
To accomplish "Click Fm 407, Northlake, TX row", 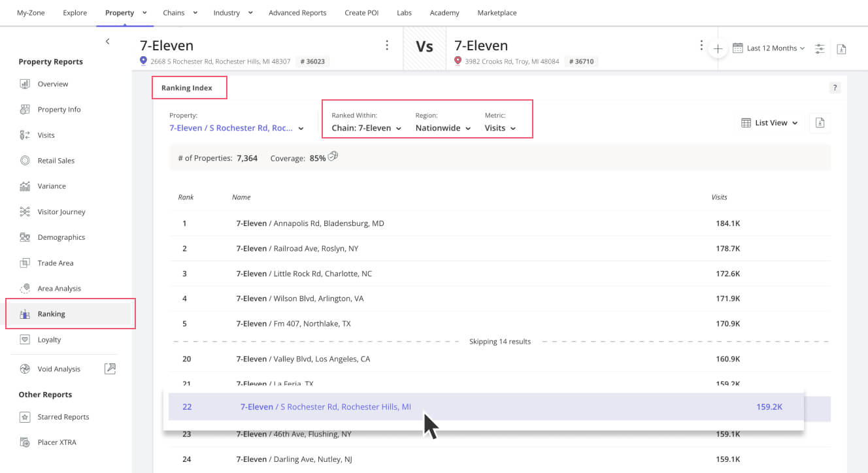I will coord(500,323).
